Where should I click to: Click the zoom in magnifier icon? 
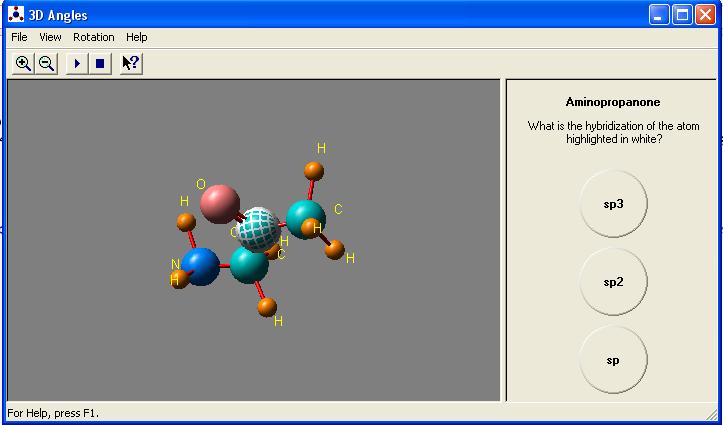pos(23,63)
